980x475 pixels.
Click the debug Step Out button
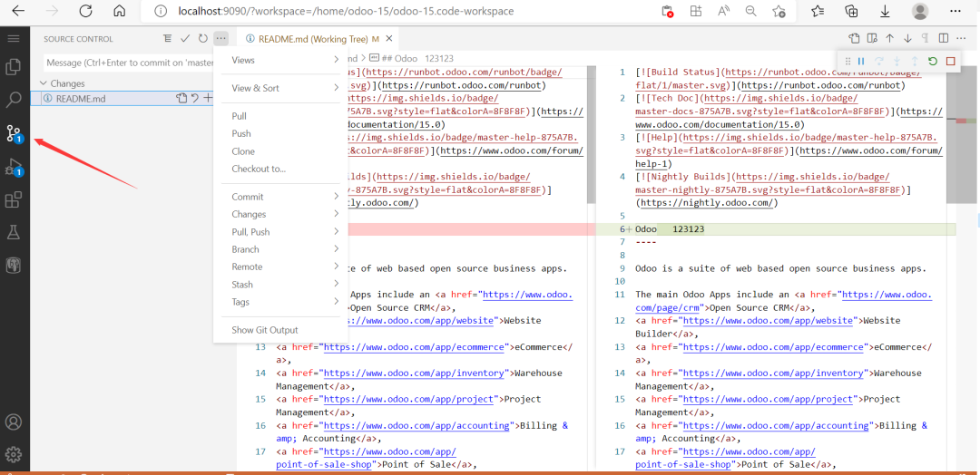[x=915, y=61]
